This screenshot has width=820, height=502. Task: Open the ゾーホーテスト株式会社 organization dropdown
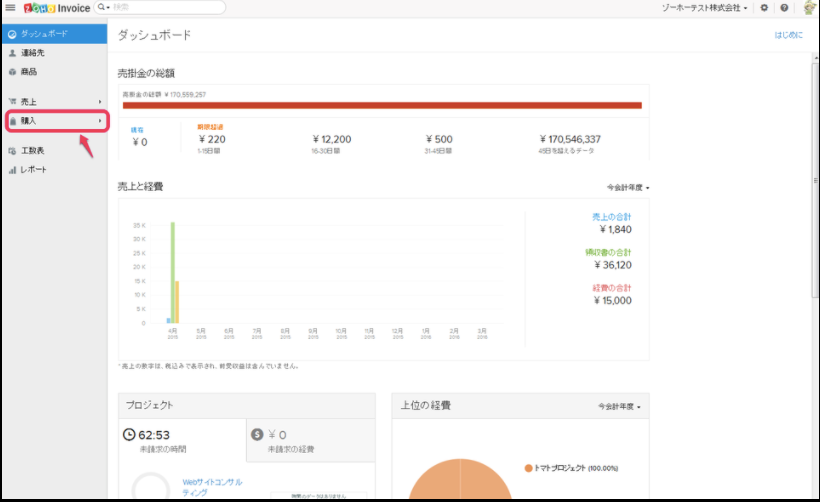point(704,8)
